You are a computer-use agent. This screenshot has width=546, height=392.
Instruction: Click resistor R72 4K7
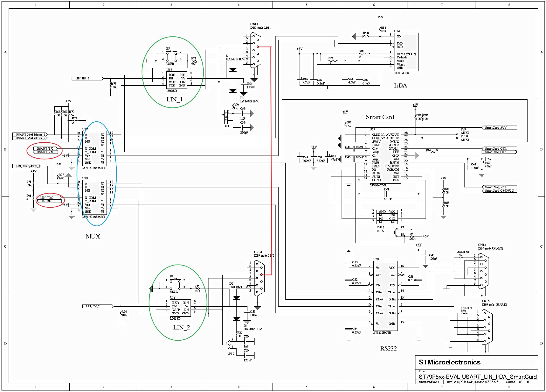point(194,61)
